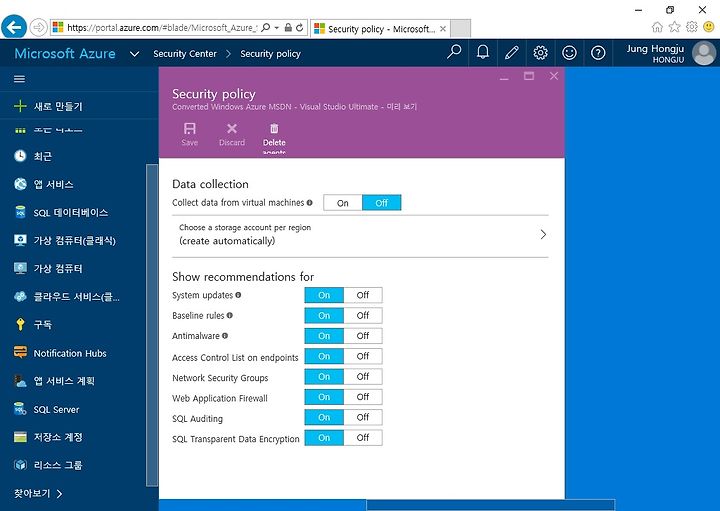Turn Off Access Control List on endpoints

point(363,356)
